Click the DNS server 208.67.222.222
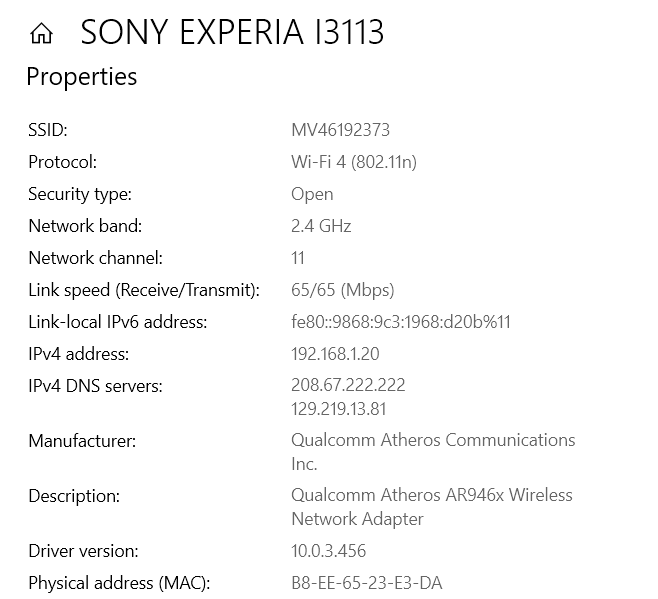The height and width of the screenshot is (599, 658). [x=348, y=385]
